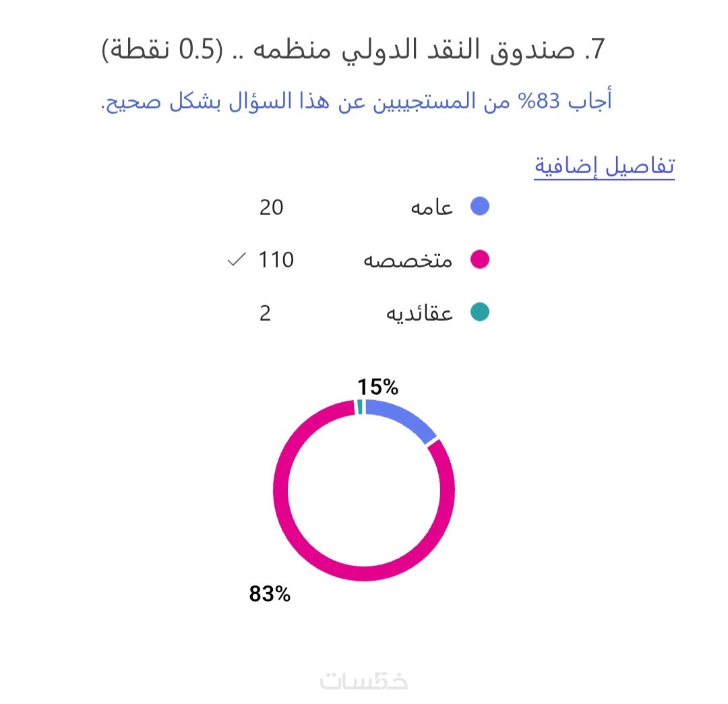Click the small teal segment of the donut chart
This screenshot has width=728, height=704.
pyautogui.click(x=360, y=406)
